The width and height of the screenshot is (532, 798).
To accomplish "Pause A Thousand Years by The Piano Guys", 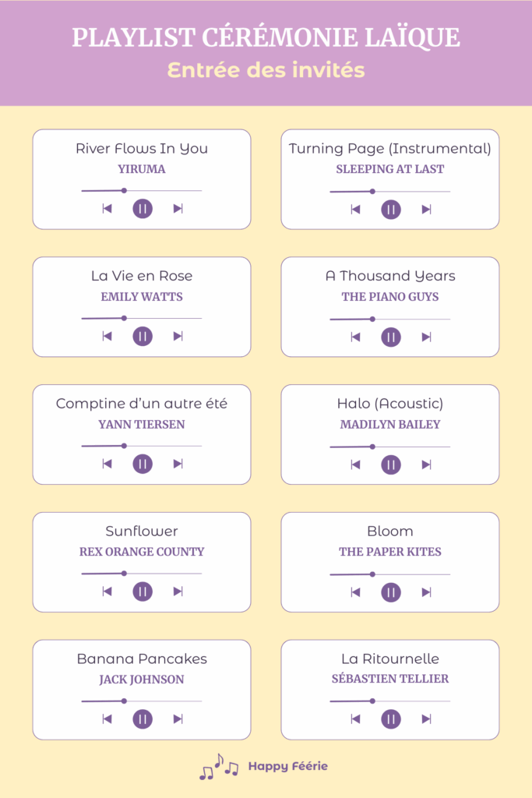I will (x=391, y=337).
